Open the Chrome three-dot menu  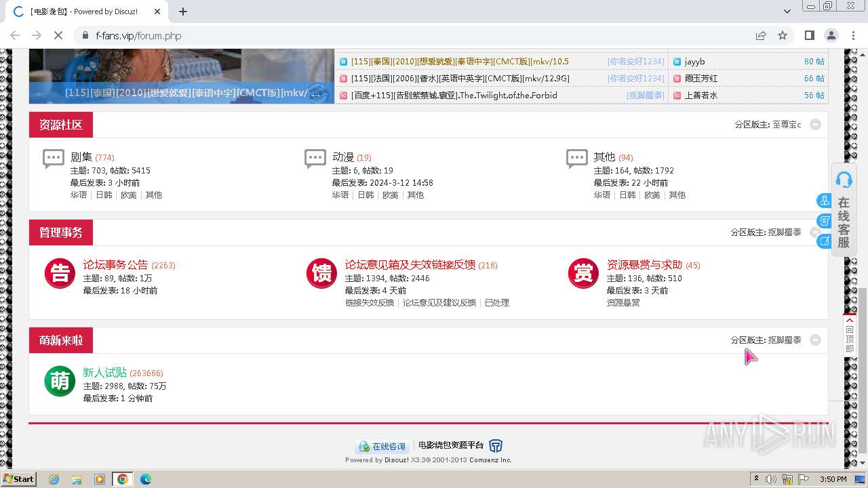coord(852,35)
